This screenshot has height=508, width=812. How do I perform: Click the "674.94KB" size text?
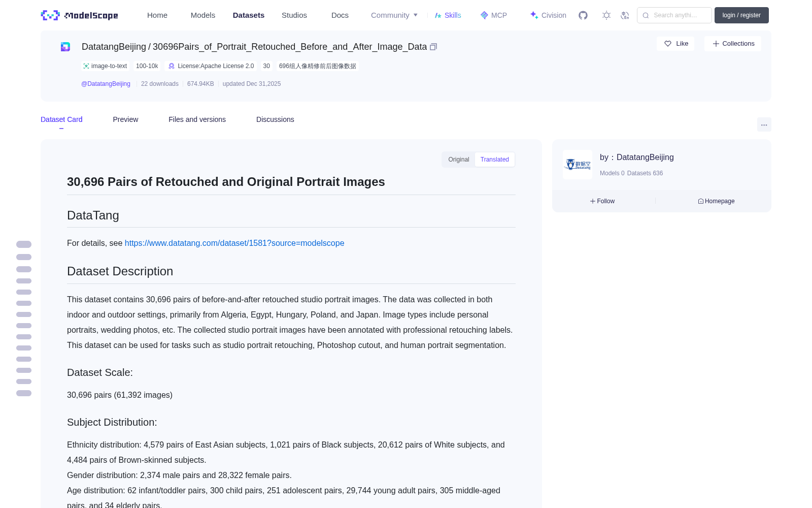point(200,84)
